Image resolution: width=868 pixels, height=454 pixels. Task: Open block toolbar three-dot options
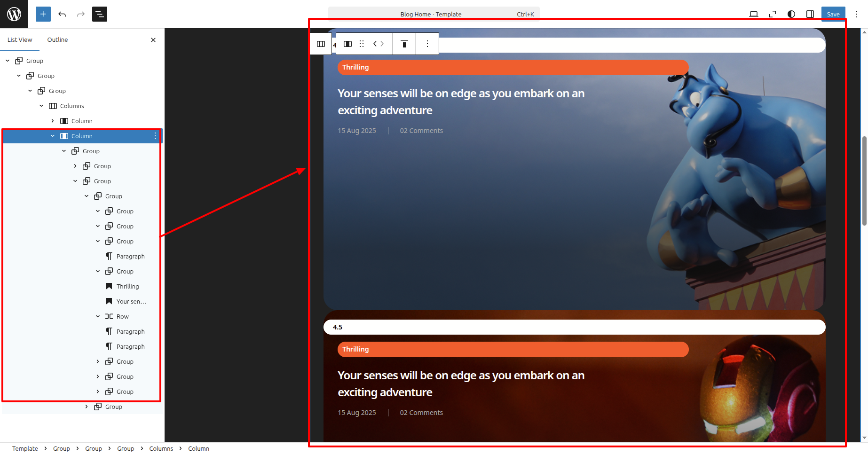tap(427, 44)
